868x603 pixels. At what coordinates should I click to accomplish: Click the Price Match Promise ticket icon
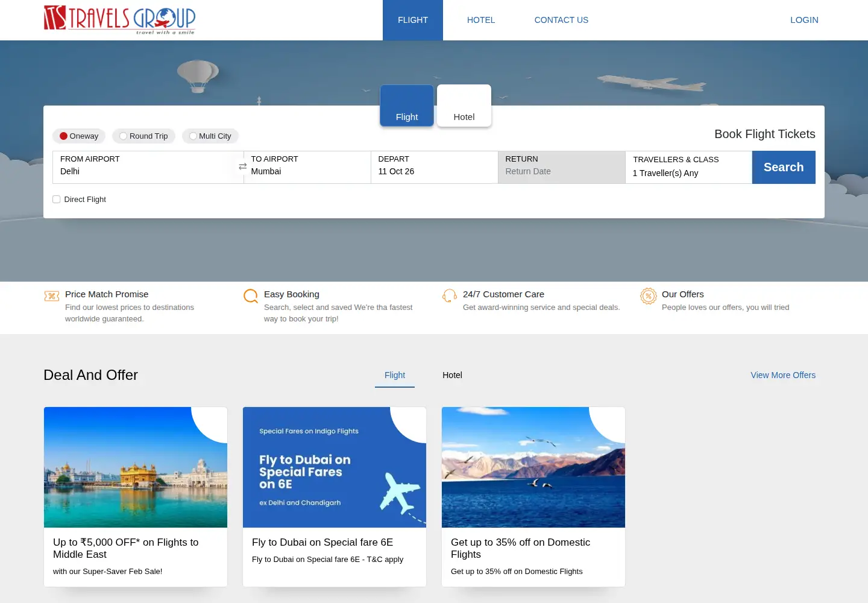click(52, 296)
